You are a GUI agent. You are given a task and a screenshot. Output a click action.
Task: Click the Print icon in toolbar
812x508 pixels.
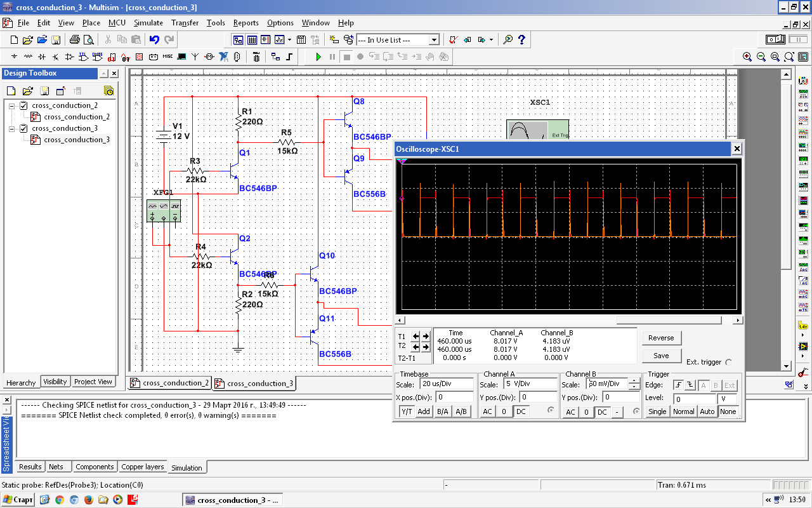(75, 39)
